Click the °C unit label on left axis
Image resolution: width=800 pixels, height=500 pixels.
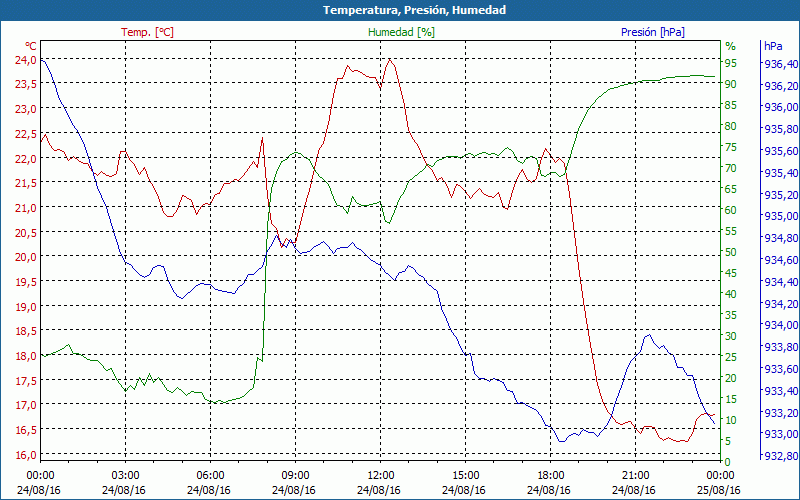click(x=30, y=46)
